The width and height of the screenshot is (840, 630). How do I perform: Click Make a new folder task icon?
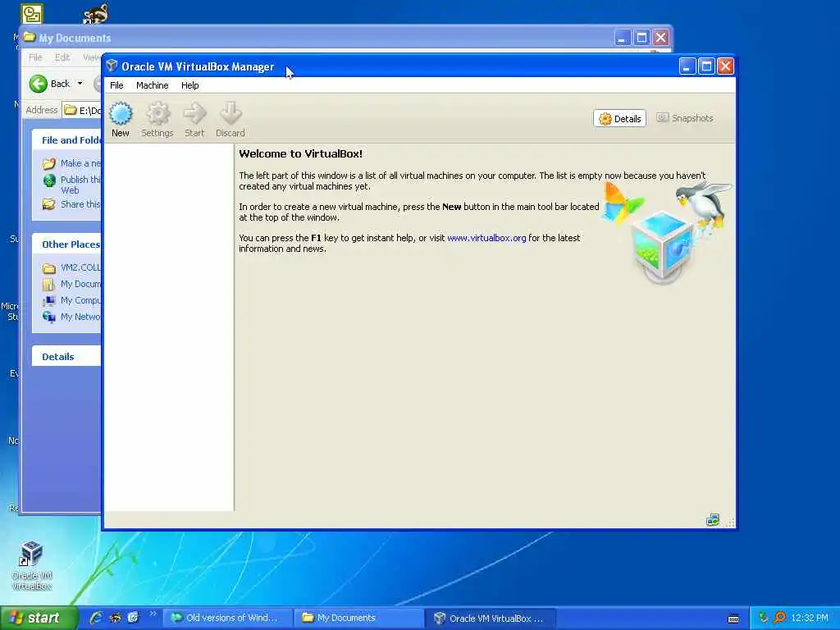(x=49, y=163)
